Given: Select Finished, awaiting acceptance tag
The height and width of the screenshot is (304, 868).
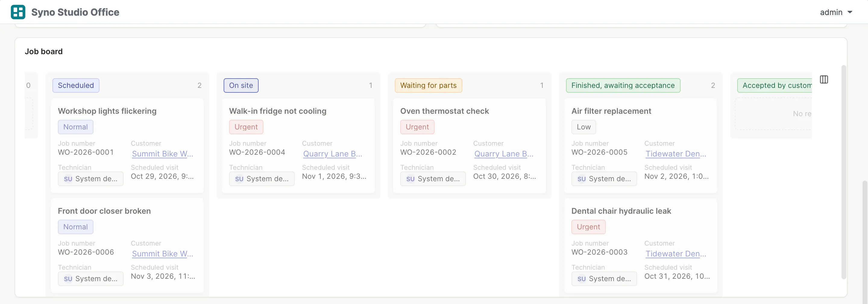Looking at the screenshot, I should [623, 85].
